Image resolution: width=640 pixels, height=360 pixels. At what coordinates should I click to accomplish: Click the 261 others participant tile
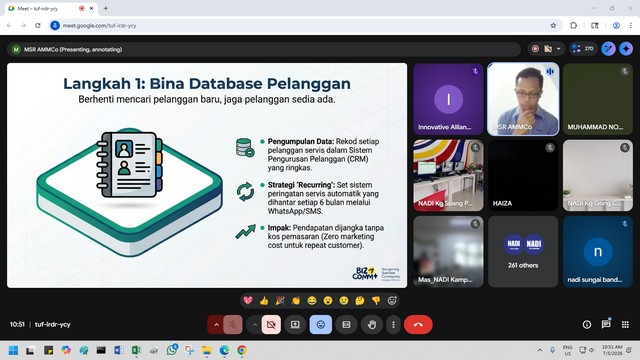(523, 251)
